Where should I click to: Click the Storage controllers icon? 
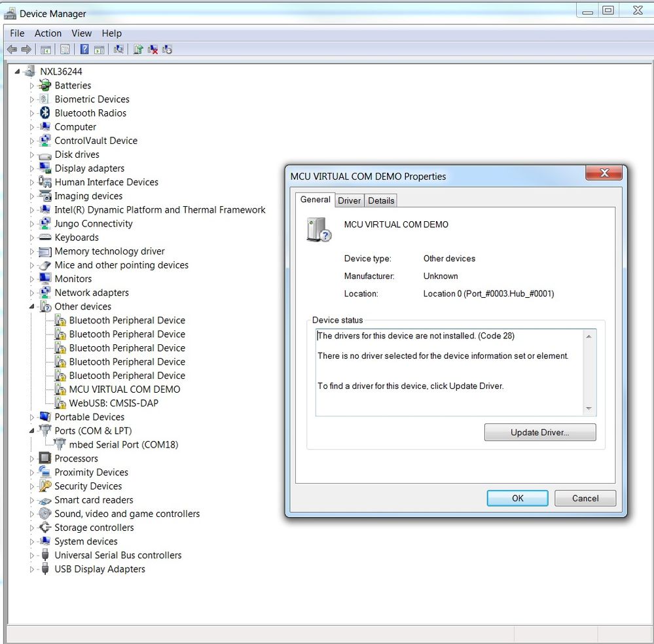(x=45, y=528)
